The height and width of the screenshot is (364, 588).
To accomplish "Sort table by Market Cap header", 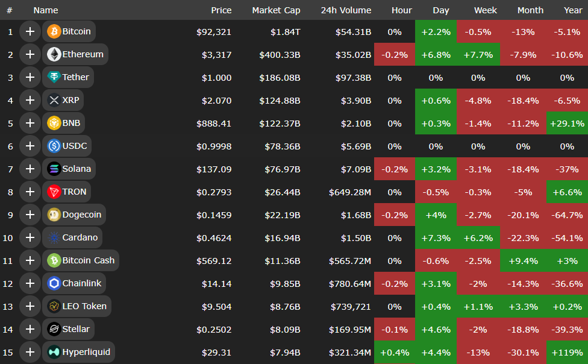I will [x=276, y=10].
